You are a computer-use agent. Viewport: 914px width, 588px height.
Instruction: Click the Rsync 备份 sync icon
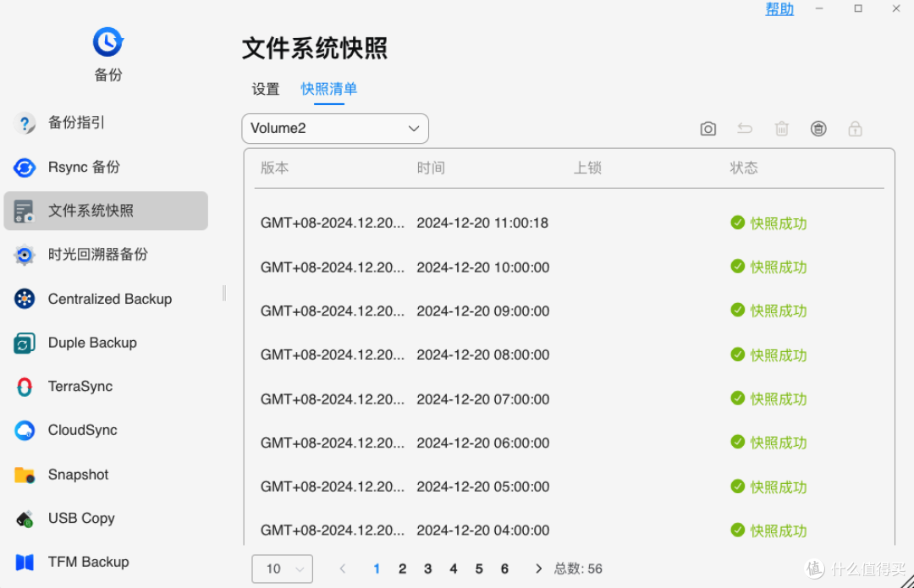click(x=25, y=168)
